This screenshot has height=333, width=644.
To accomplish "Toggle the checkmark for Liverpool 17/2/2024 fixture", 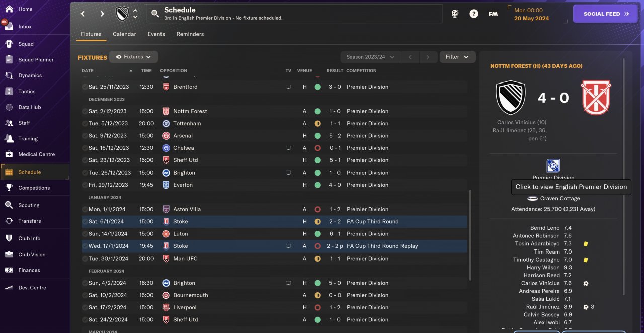I will [x=85, y=308].
